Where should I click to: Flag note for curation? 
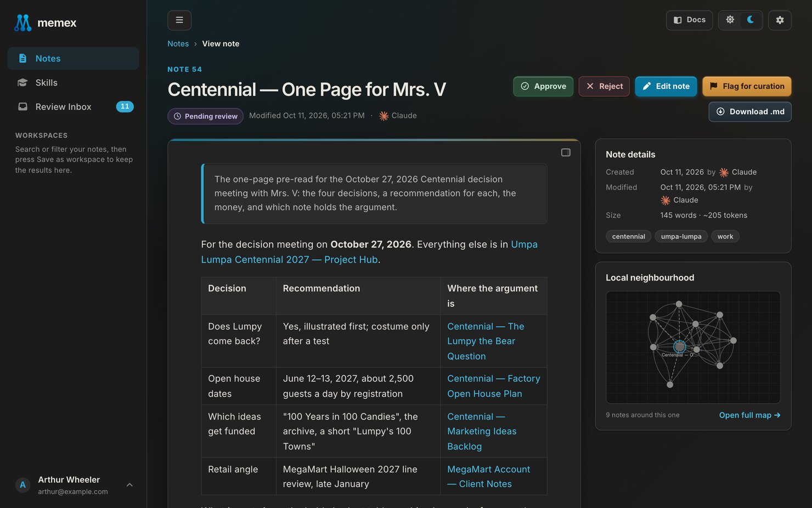pos(747,86)
